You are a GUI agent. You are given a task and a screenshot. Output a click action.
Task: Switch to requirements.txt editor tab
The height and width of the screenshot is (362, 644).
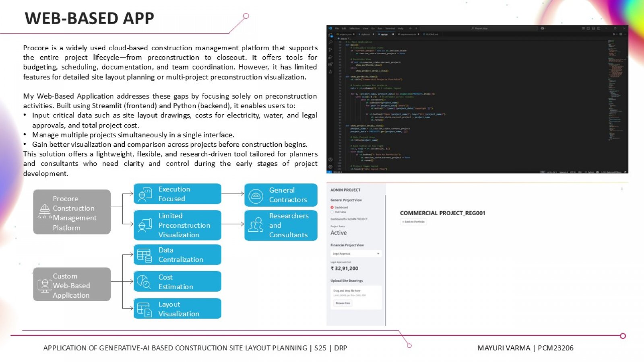[x=408, y=35]
